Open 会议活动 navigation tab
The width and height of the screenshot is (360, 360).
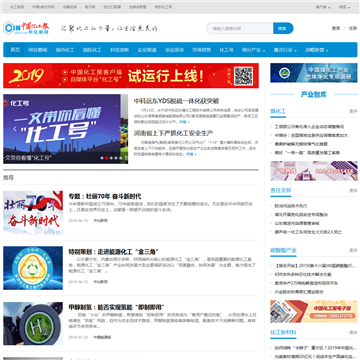tap(174, 50)
